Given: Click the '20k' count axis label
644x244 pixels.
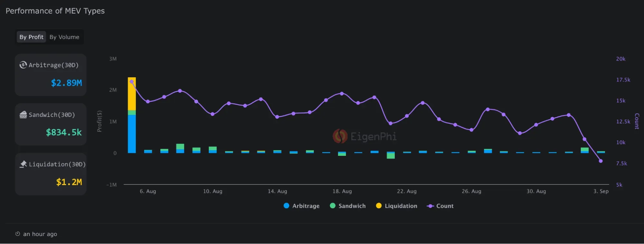Looking at the screenshot, I should (x=621, y=59).
